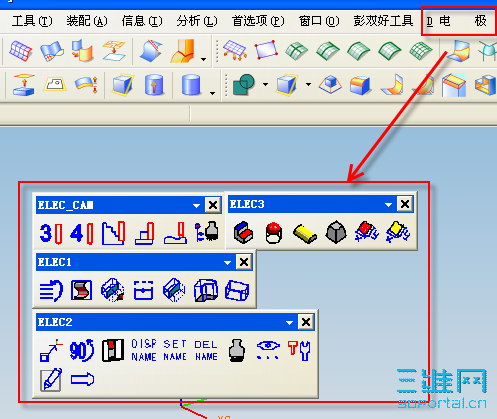
Task: Click the edge blend orange cube icon
Action: tap(360, 85)
